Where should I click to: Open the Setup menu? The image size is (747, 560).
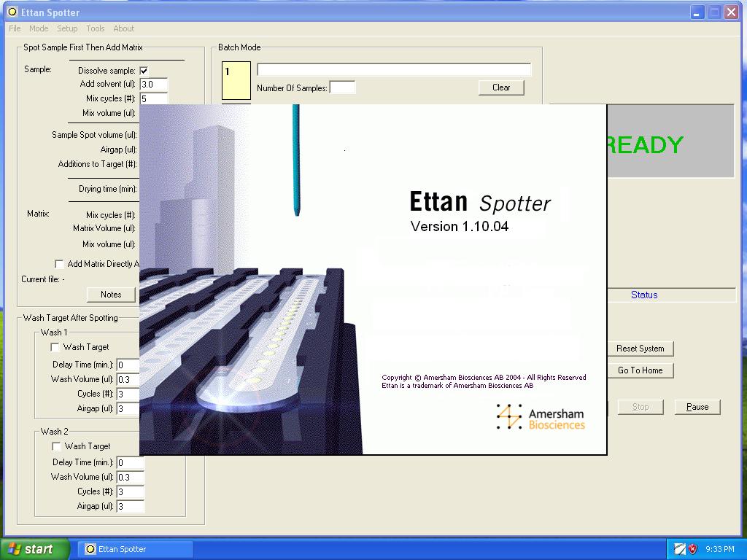point(67,28)
